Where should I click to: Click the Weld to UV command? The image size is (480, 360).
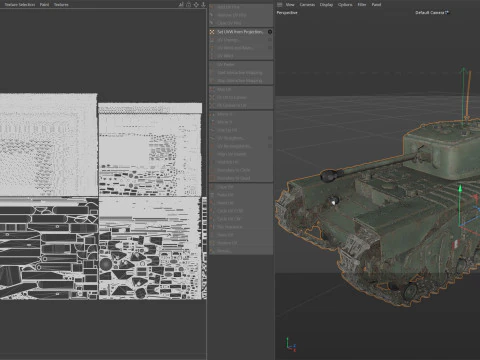240,162
